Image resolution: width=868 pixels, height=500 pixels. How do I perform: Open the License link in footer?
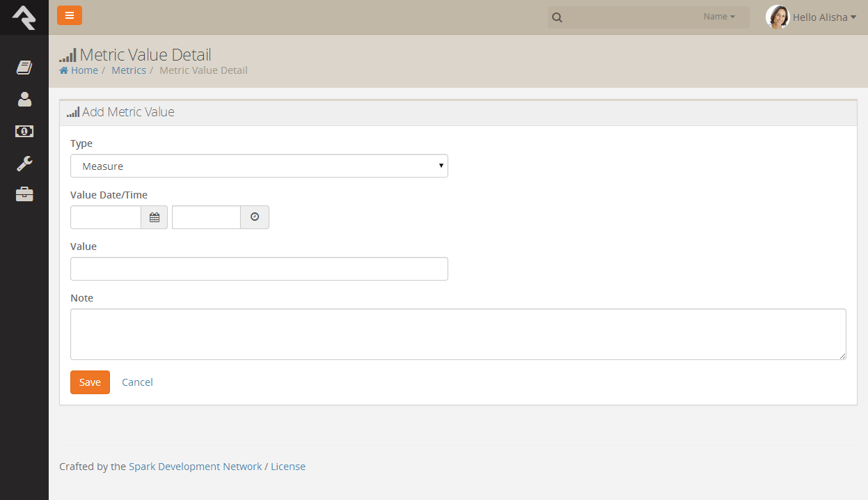coord(288,467)
